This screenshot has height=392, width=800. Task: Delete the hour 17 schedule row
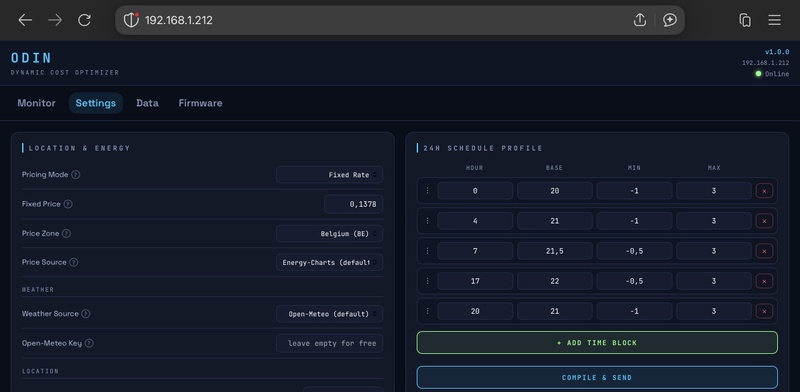coord(764,281)
